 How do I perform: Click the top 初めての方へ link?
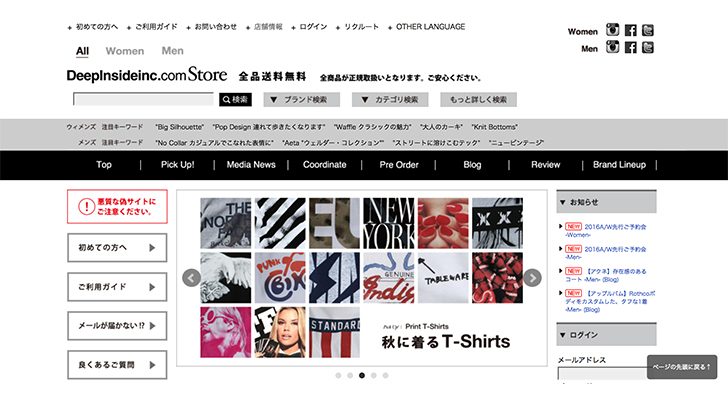[x=97, y=27]
